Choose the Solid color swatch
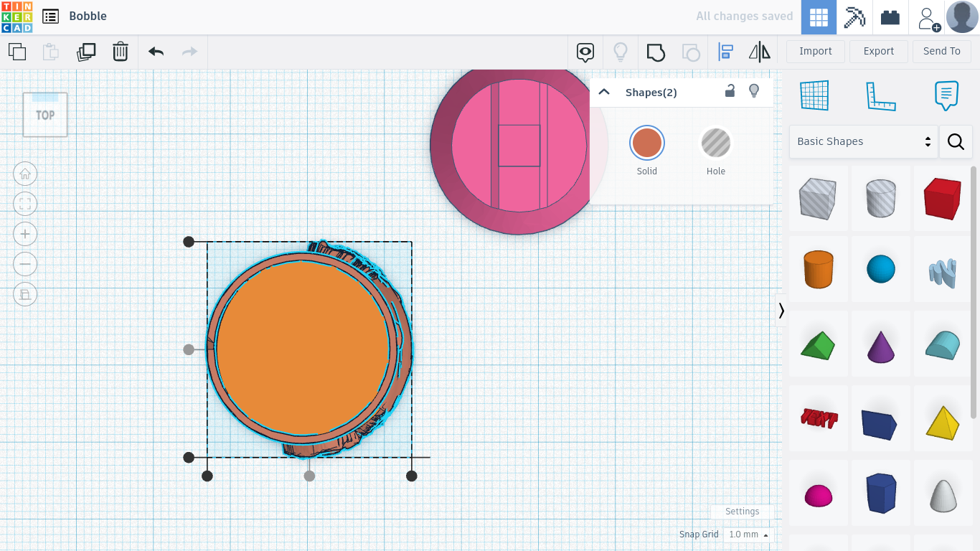Screen dimensions: 980x551 point(647,143)
